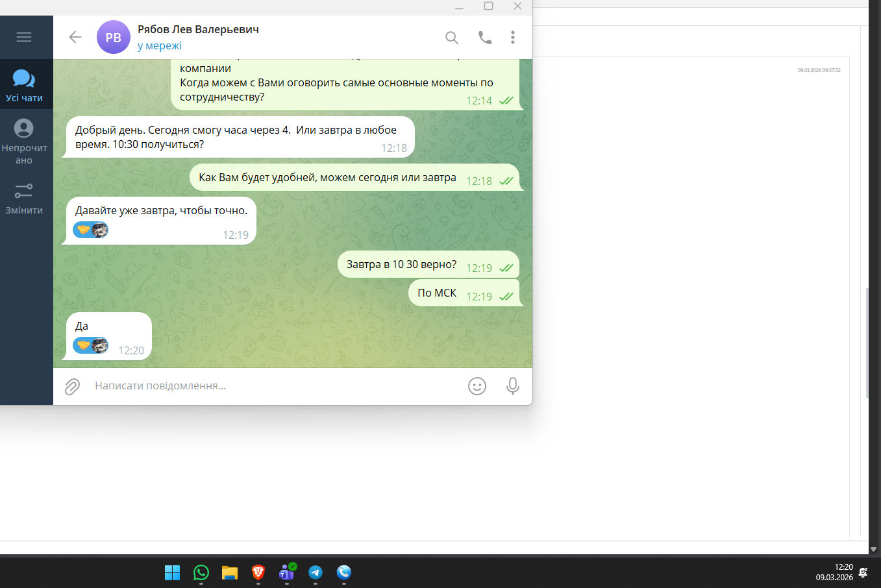Open the Непрочитано folder
This screenshot has height=588, width=881.
[24, 142]
